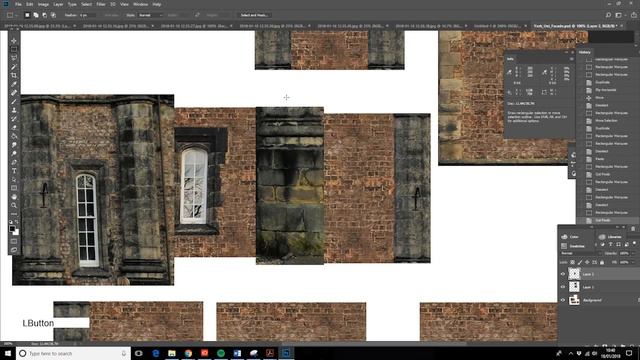Image resolution: width=640 pixels, height=360 pixels.
Task: Select the Horizontal Type tool
Action: (x=14, y=171)
